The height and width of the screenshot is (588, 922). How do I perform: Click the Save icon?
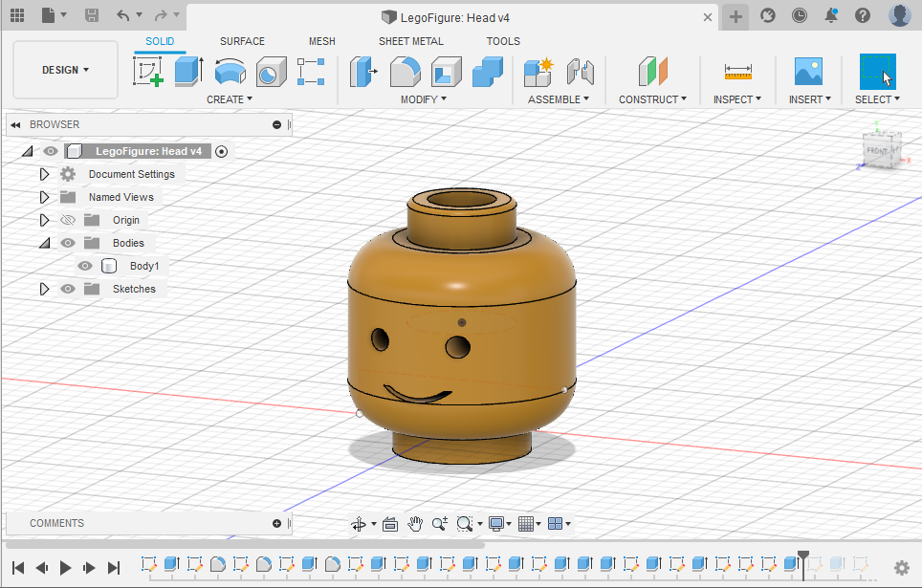click(x=92, y=16)
